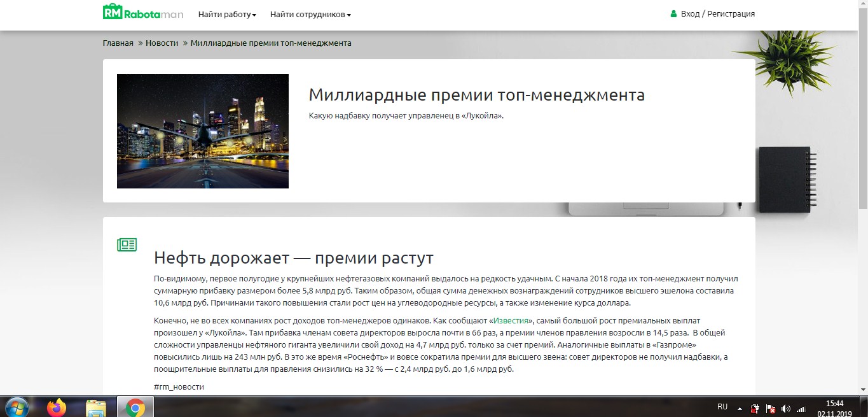868x417 pixels.
Task: Go to «Новости» in the breadcrumbs
Action: point(162,43)
